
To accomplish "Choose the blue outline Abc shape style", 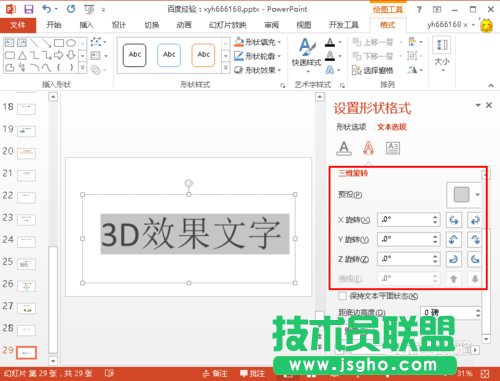I will point(169,55).
